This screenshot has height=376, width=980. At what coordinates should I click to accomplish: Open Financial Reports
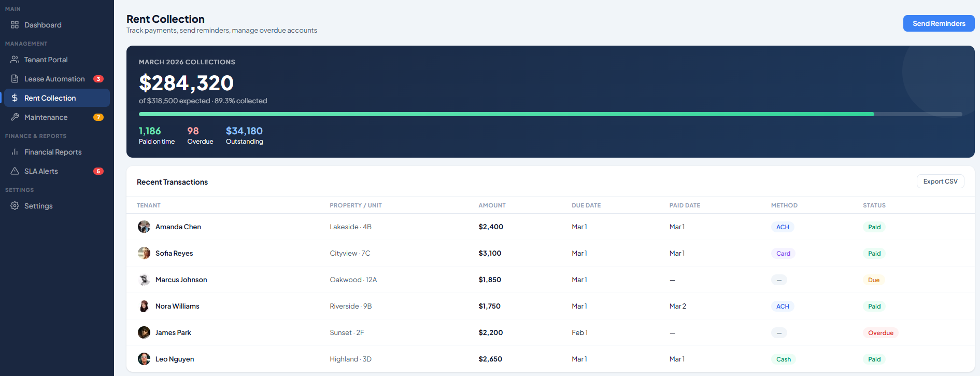point(57,152)
